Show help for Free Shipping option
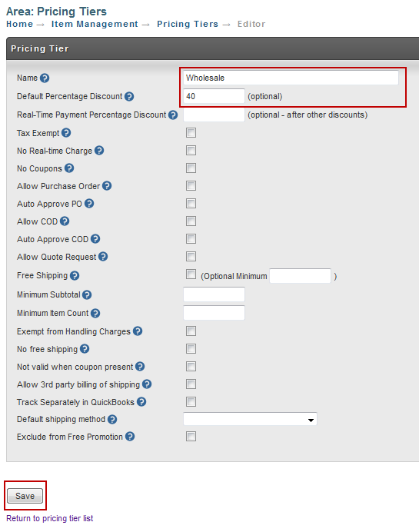 [x=75, y=275]
